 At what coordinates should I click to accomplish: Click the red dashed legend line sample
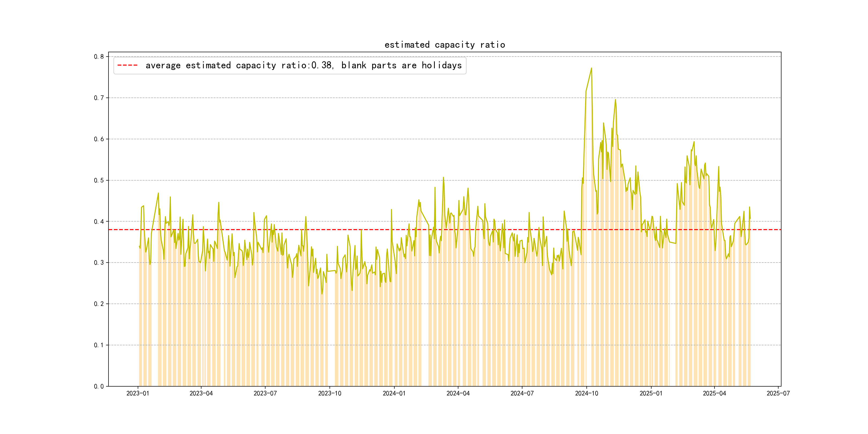point(127,65)
